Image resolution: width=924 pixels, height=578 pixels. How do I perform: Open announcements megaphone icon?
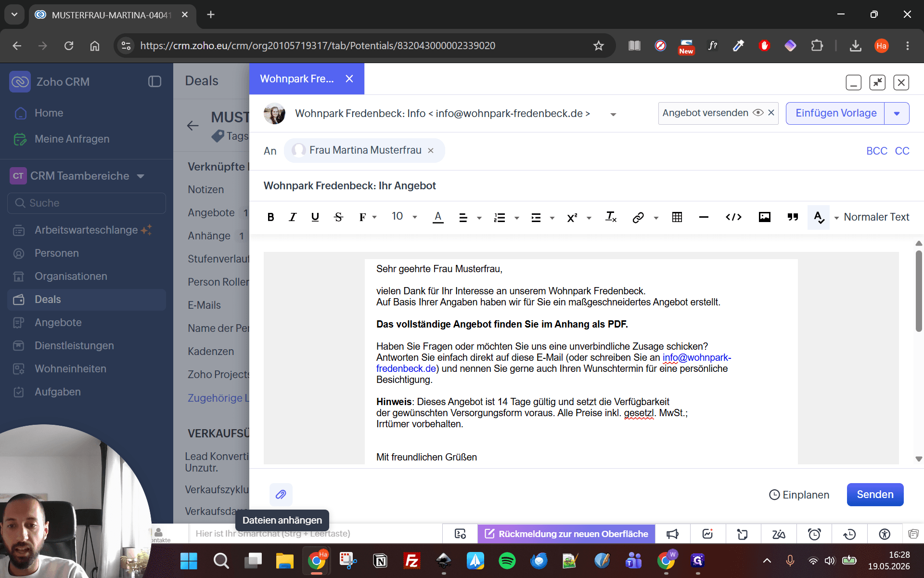[672, 534]
